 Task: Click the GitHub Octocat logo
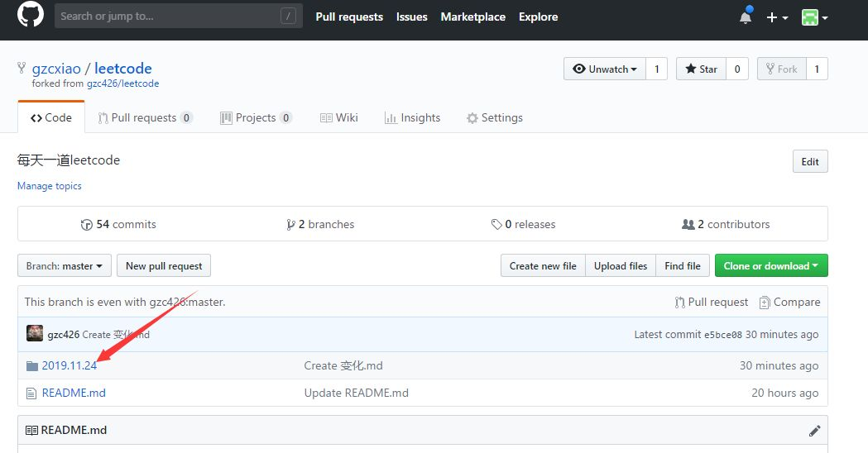pyautogui.click(x=31, y=16)
